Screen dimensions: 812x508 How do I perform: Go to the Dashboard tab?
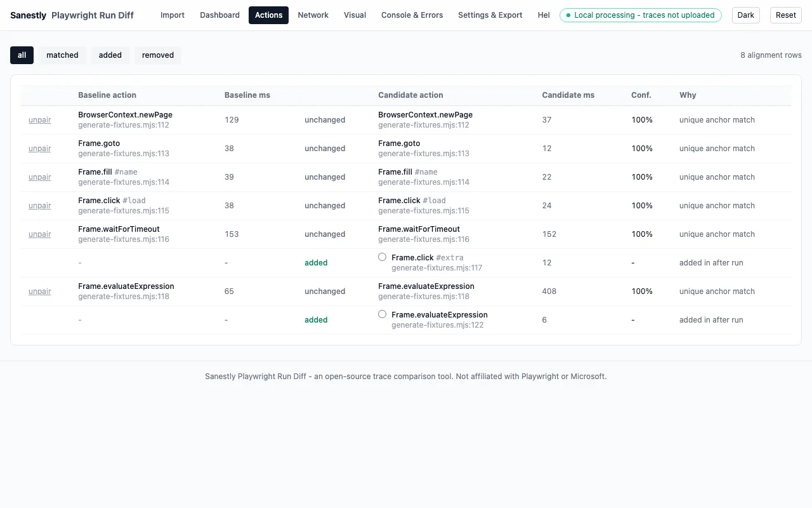click(219, 15)
